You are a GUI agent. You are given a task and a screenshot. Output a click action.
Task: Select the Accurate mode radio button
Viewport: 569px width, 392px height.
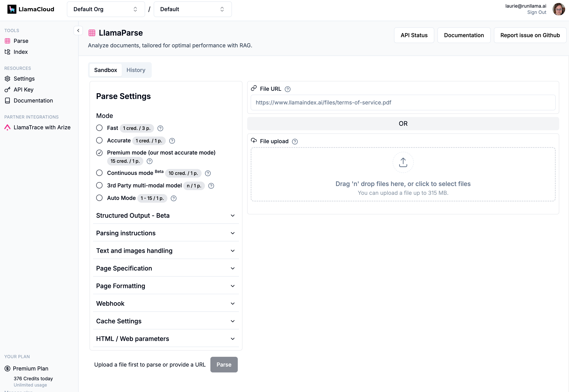[99, 140]
